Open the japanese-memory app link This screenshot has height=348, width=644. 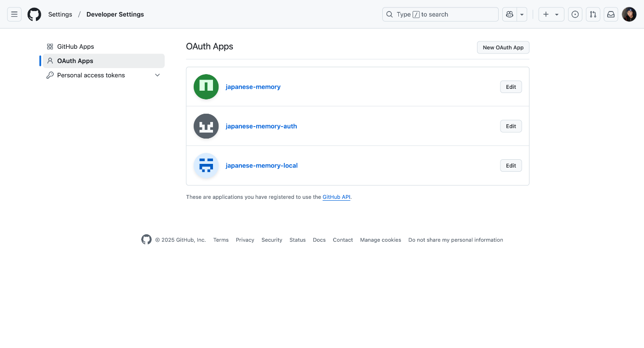click(x=253, y=87)
